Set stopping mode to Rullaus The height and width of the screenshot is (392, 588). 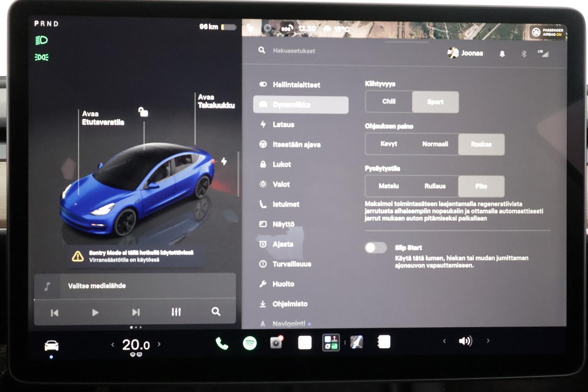(435, 186)
